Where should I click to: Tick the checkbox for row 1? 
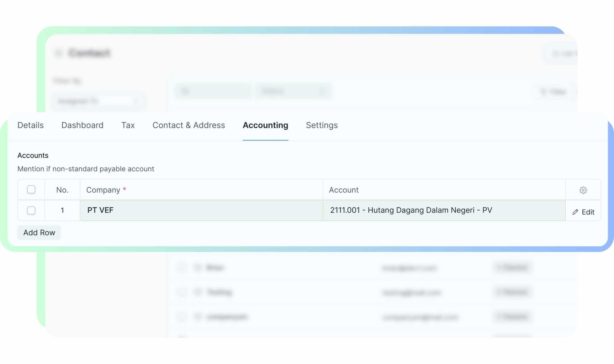click(31, 210)
